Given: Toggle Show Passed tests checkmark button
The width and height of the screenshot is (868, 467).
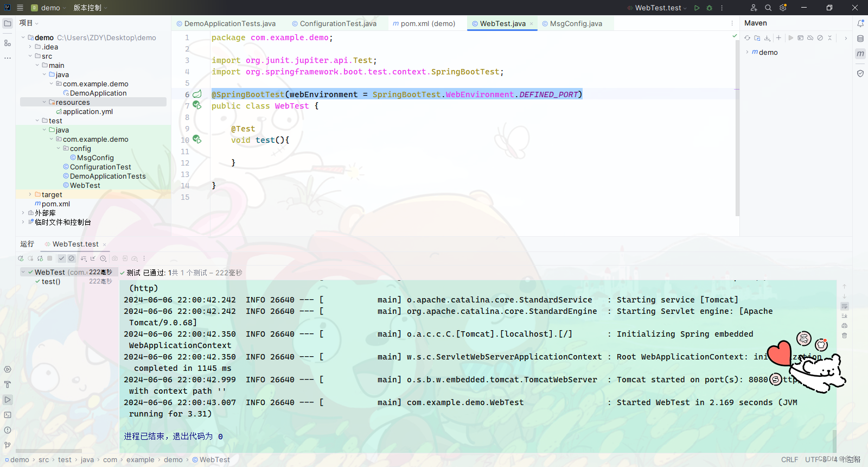Looking at the screenshot, I should (62, 258).
